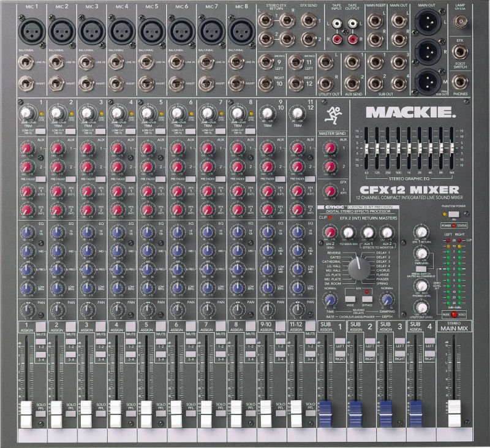
Task: Click the CFX12 MIXER model label
Action: pyautogui.click(x=409, y=190)
